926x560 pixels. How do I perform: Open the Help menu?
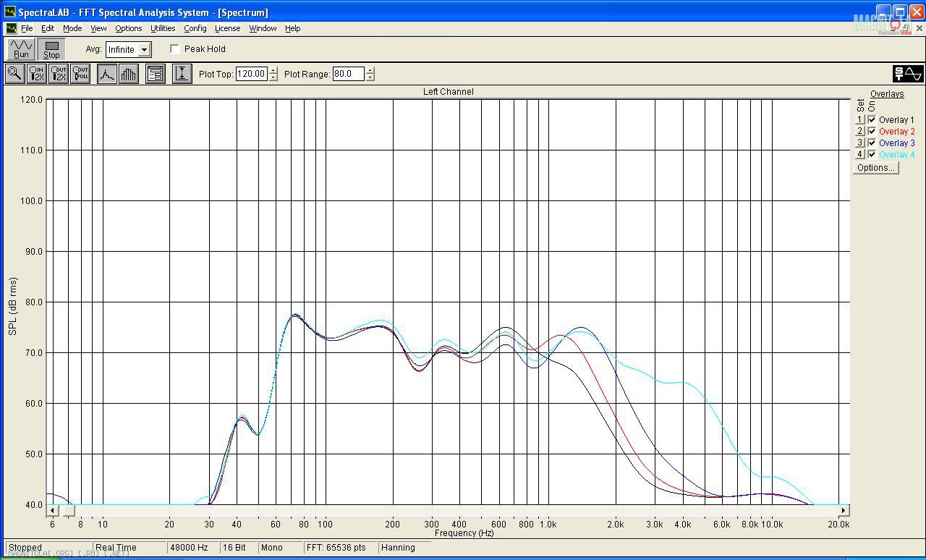pos(292,28)
